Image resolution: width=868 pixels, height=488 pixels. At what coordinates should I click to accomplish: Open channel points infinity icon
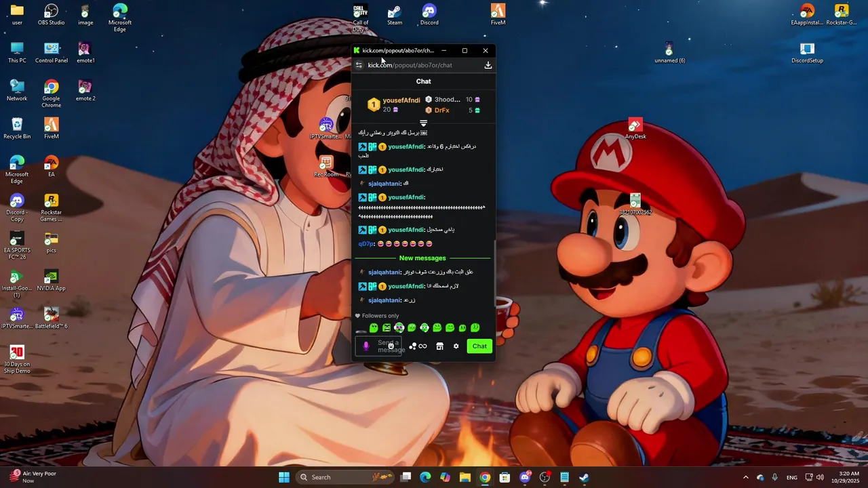[x=422, y=346]
